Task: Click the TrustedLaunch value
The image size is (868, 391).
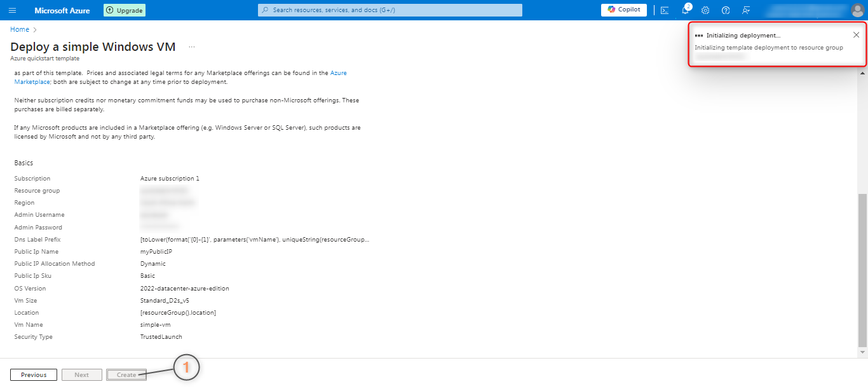Action: coord(161,337)
